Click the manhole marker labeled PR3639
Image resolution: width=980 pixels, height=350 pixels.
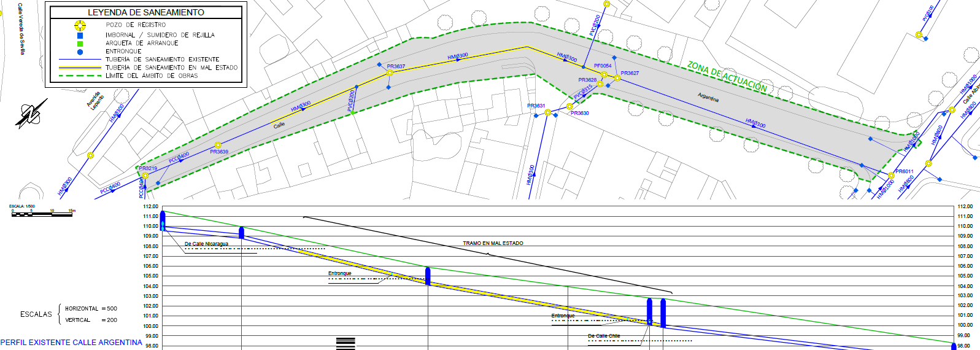218,146
